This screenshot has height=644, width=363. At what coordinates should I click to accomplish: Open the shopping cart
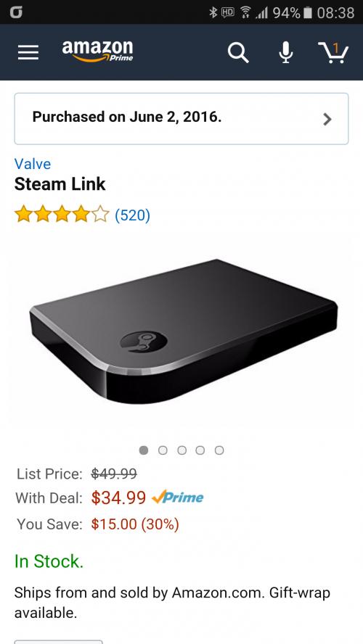click(333, 53)
